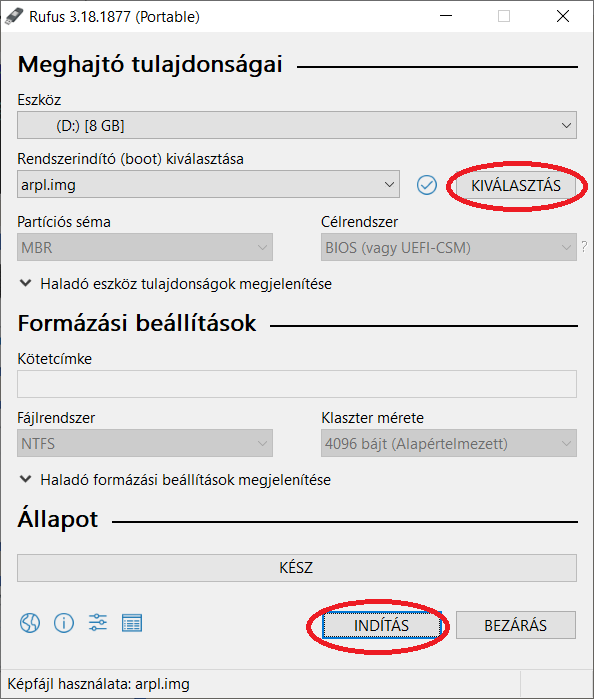The height and width of the screenshot is (699, 594).
Task: Click the Kötetcímke text field
Action: click(x=297, y=384)
